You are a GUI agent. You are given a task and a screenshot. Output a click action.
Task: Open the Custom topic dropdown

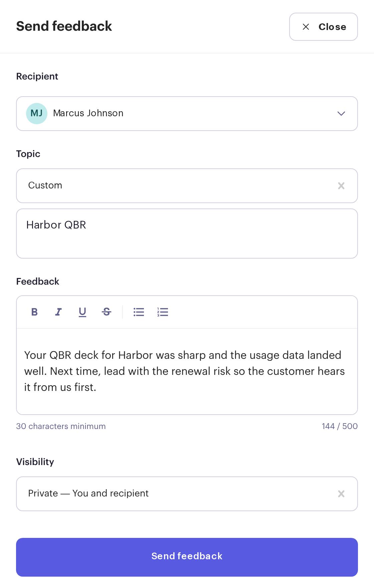coord(187,186)
